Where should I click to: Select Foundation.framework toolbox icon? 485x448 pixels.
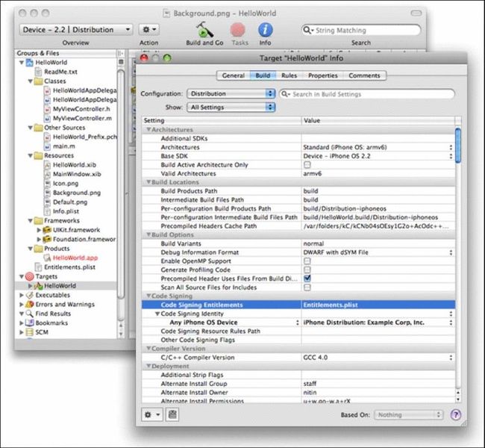click(x=47, y=240)
